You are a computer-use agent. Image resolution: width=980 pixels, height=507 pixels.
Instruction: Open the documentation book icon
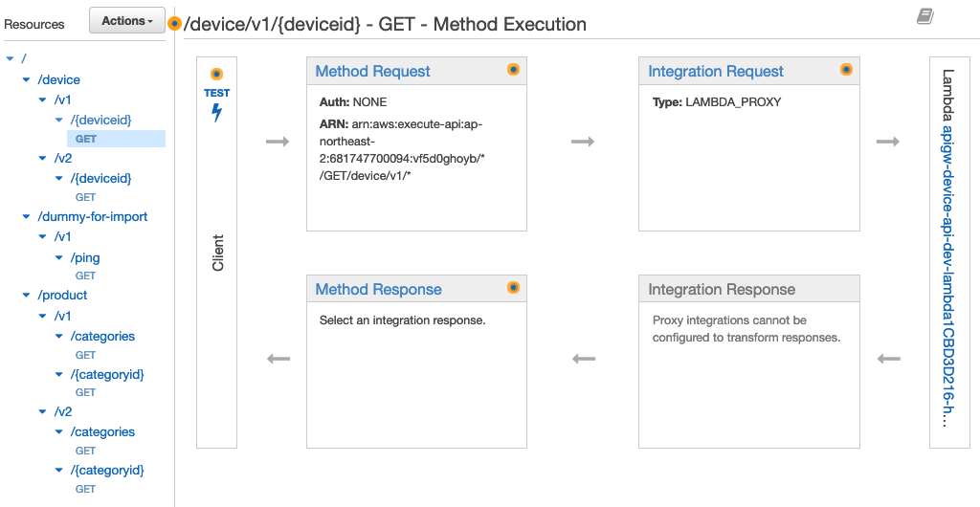pyautogui.click(x=924, y=16)
